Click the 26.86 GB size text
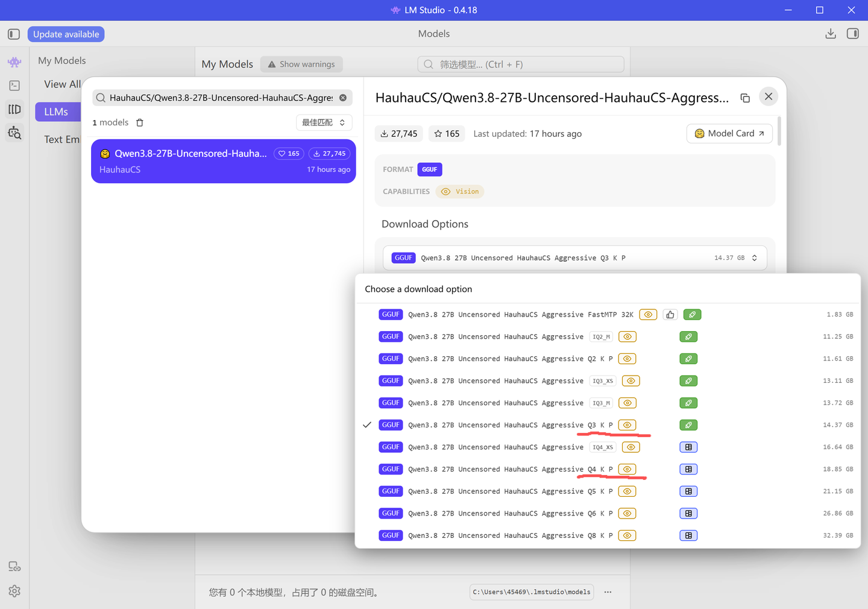This screenshot has width=868, height=609. pyautogui.click(x=838, y=514)
